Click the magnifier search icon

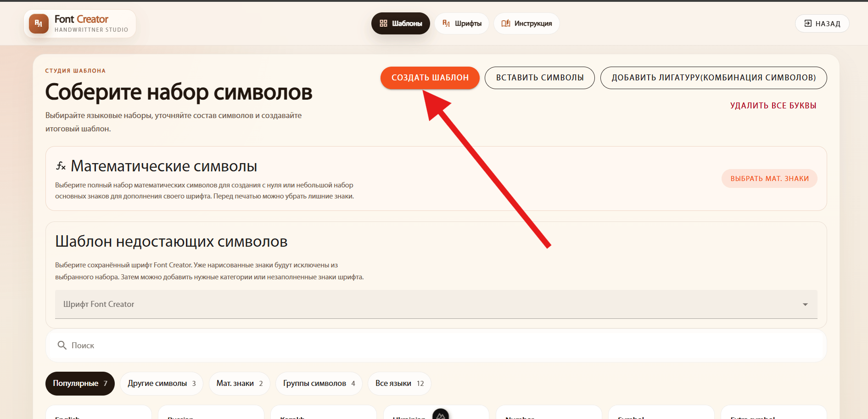(x=62, y=345)
